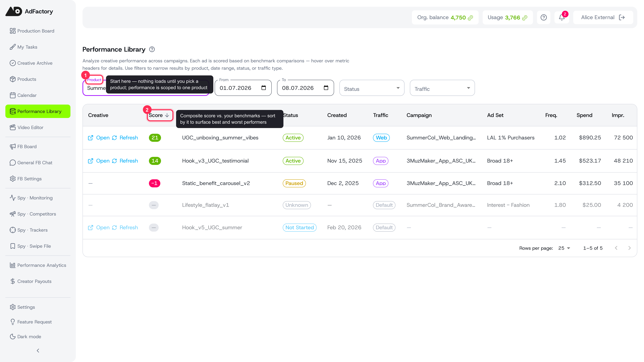Click the Paused status badge
644x362 pixels.
coord(294,183)
